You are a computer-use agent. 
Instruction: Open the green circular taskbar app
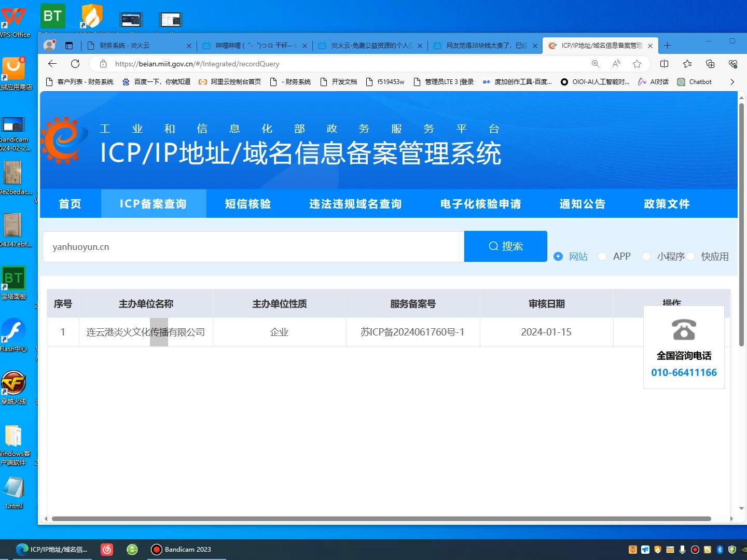(x=132, y=550)
